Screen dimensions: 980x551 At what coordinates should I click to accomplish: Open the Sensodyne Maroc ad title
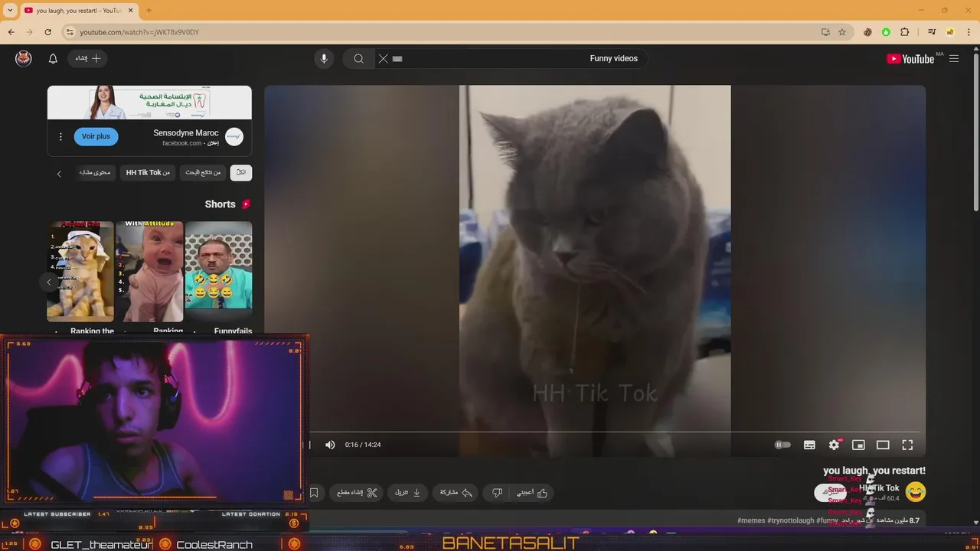coord(186,133)
